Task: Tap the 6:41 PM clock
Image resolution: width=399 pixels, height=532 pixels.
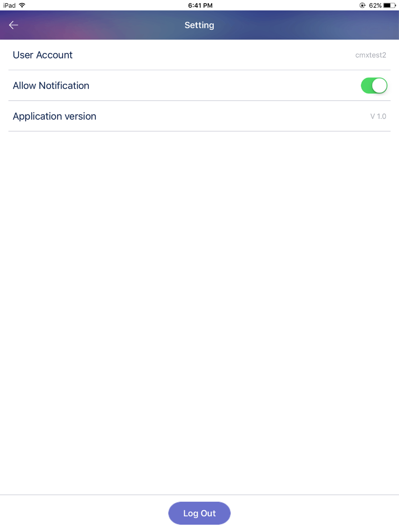Action: click(200, 5)
